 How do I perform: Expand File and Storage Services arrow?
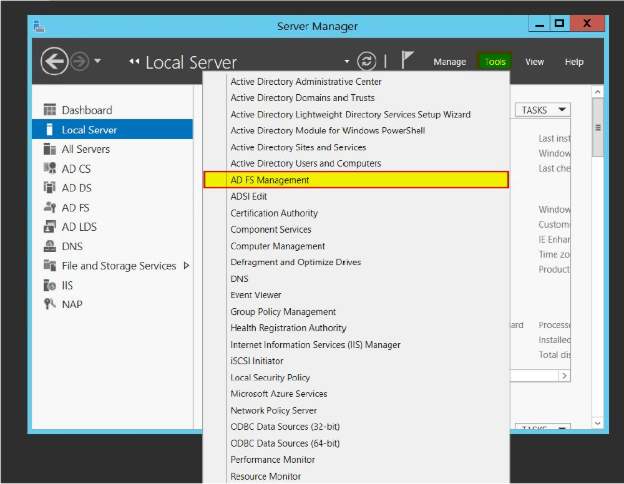pos(186,266)
